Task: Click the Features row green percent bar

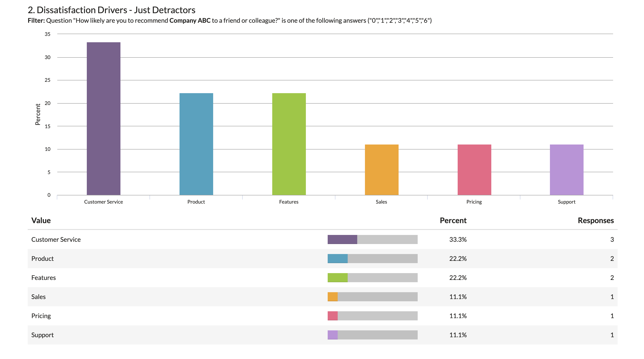Action: [x=338, y=277]
